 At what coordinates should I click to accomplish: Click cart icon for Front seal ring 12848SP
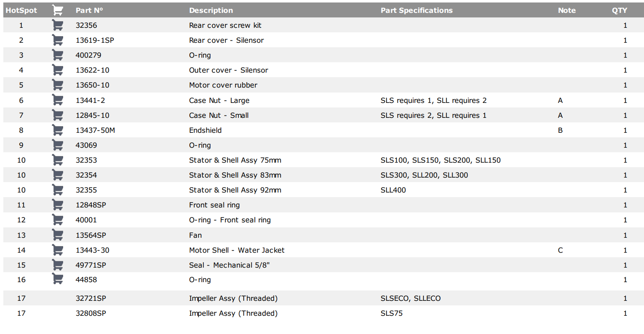(58, 205)
